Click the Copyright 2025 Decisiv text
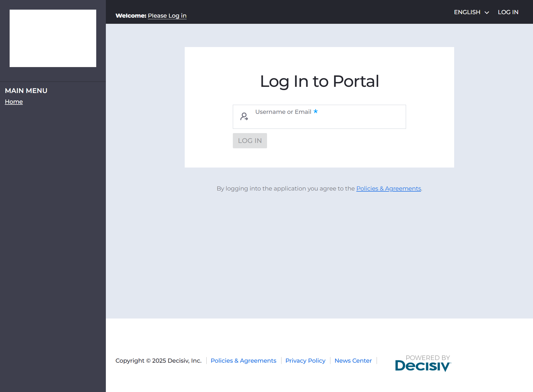Image resolution: width=533 pixels, height=392 pixels. point(159,360)
